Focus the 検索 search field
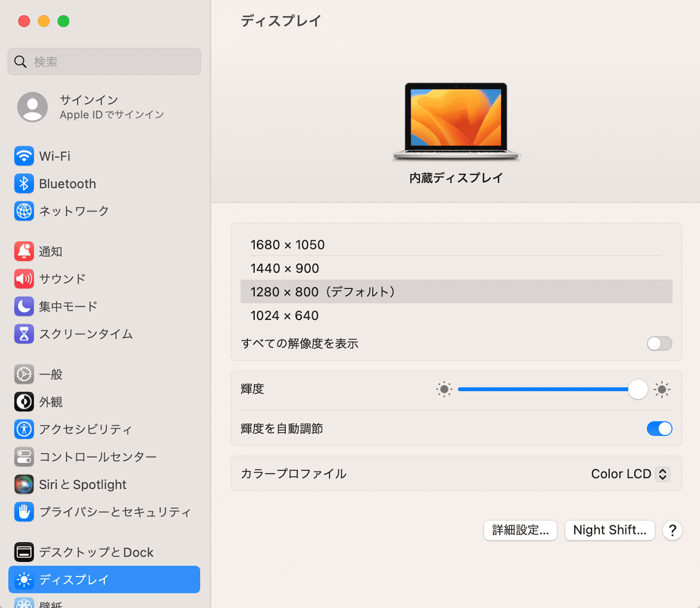The width and height of the screenshot is (700, 608). tap(104, 62)
